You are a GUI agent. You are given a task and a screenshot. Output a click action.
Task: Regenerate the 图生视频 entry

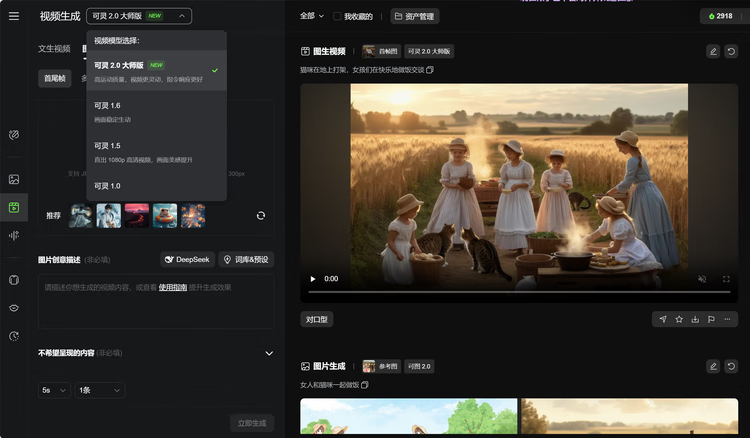(x=731, y=51)
